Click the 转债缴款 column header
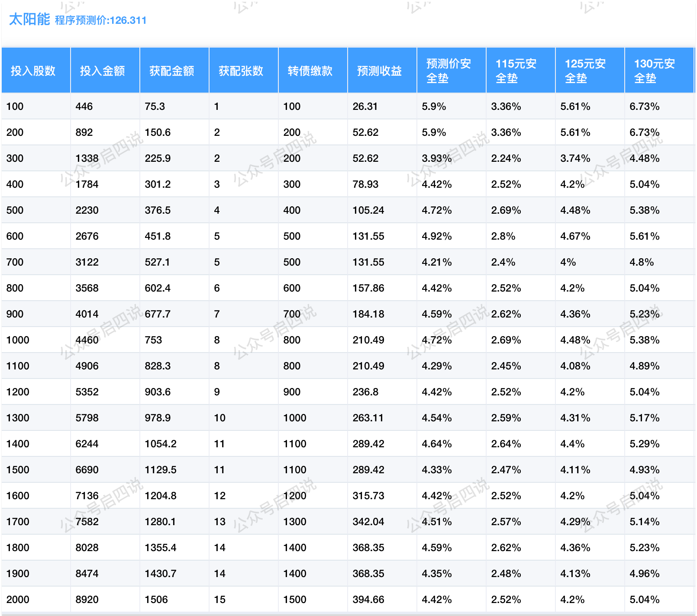697x616 pixels. (x=310, y=71)
